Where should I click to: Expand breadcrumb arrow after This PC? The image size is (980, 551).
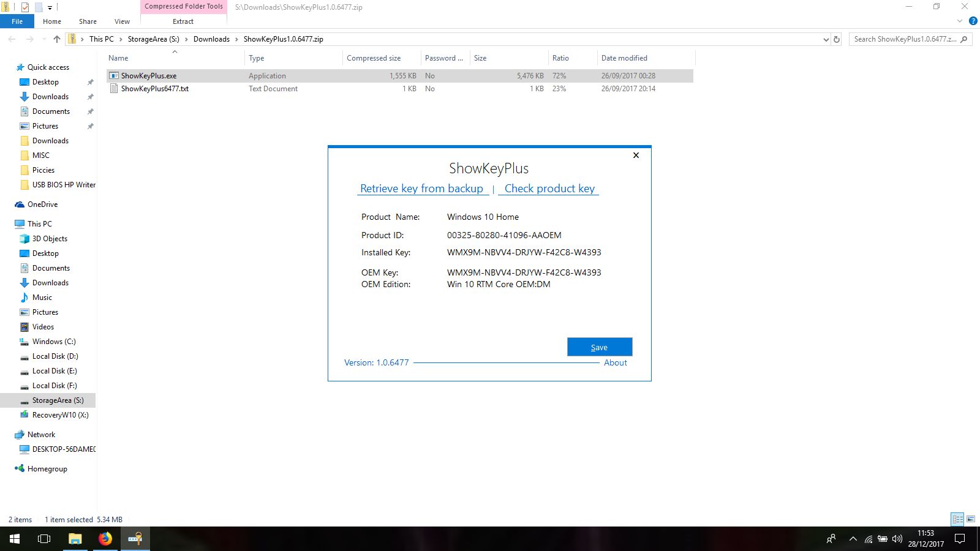pos(121,39)
